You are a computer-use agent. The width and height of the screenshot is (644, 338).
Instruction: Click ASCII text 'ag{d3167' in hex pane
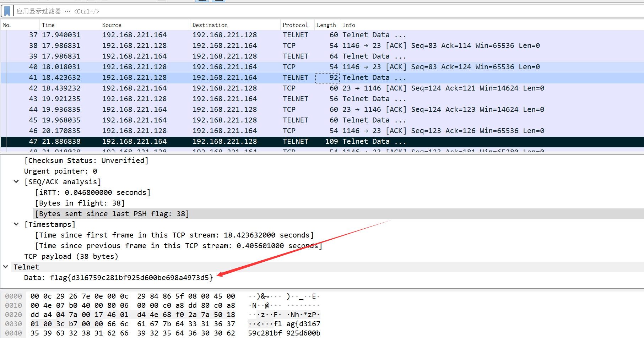[x=303, y=324]
